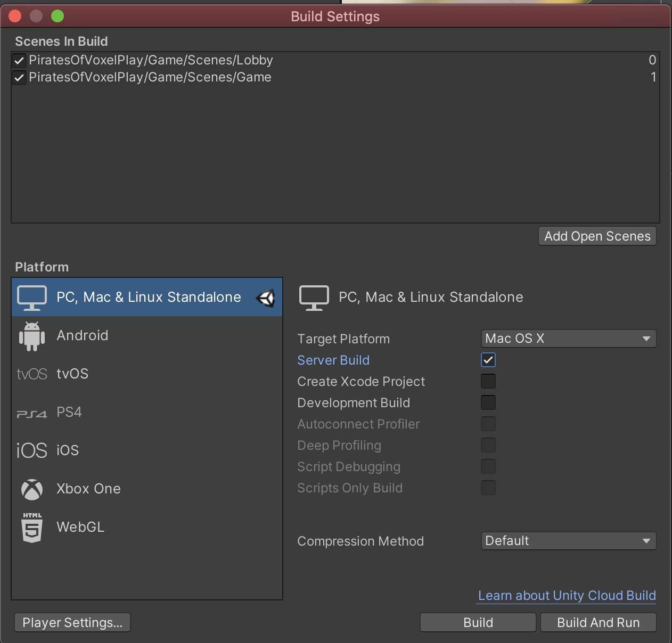This screenshot has height=643, width=672.
Task: Click the monitor icon in the settings header
Action: click(314, 298)
